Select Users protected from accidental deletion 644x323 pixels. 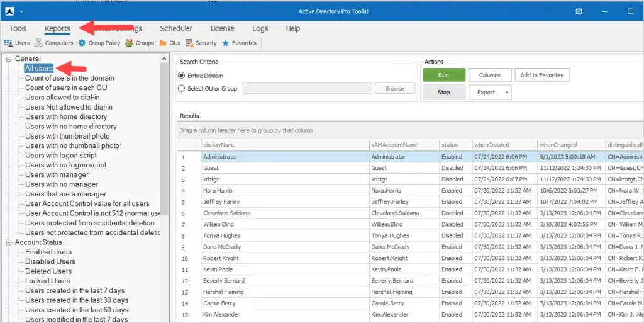[x=90, y=223]
